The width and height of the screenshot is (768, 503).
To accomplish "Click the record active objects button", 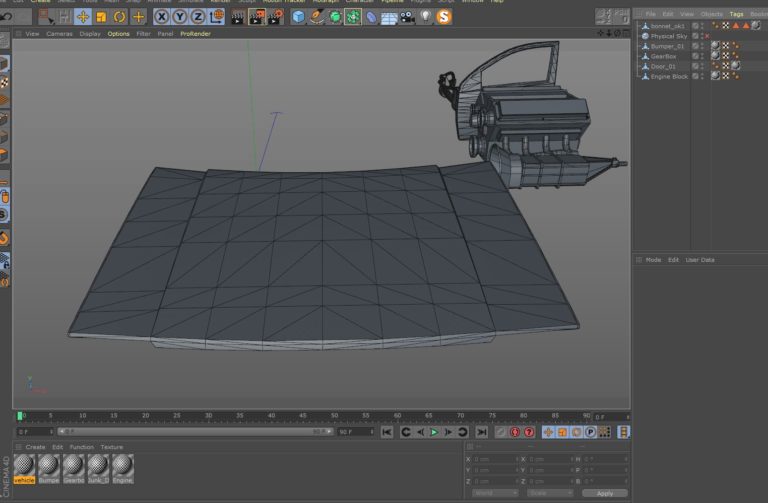I will coord(514,432).
